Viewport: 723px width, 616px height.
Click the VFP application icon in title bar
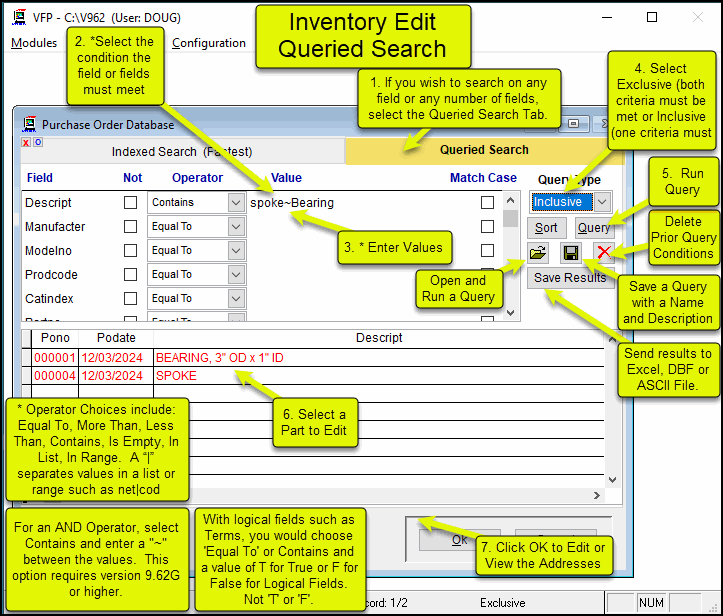coord(19,18)
